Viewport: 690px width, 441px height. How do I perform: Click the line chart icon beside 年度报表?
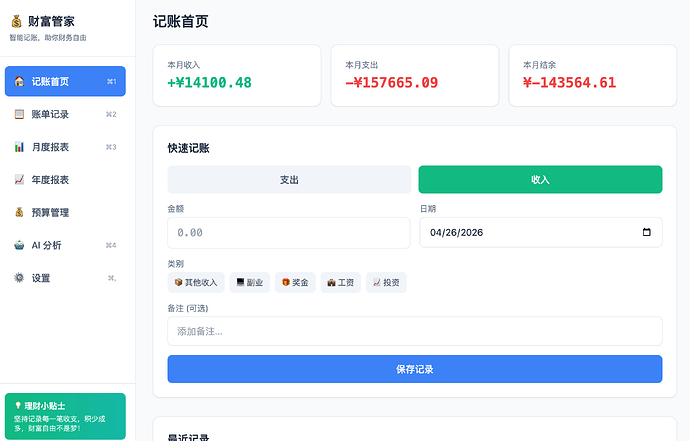19,180
